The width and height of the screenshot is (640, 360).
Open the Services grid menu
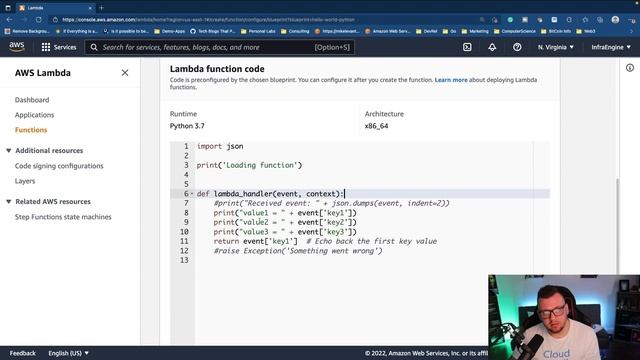[46, 47]
